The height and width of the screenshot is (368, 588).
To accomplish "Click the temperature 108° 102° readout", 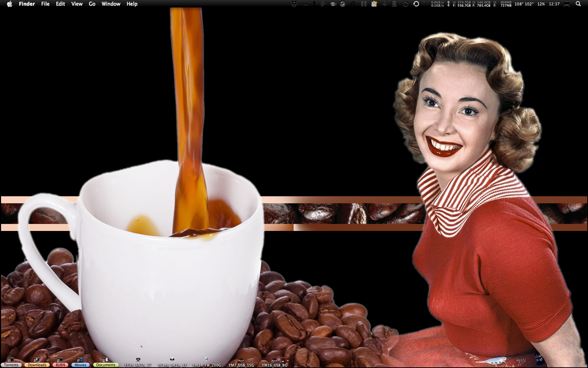I will pyautogui.click(x=524, y=4).
